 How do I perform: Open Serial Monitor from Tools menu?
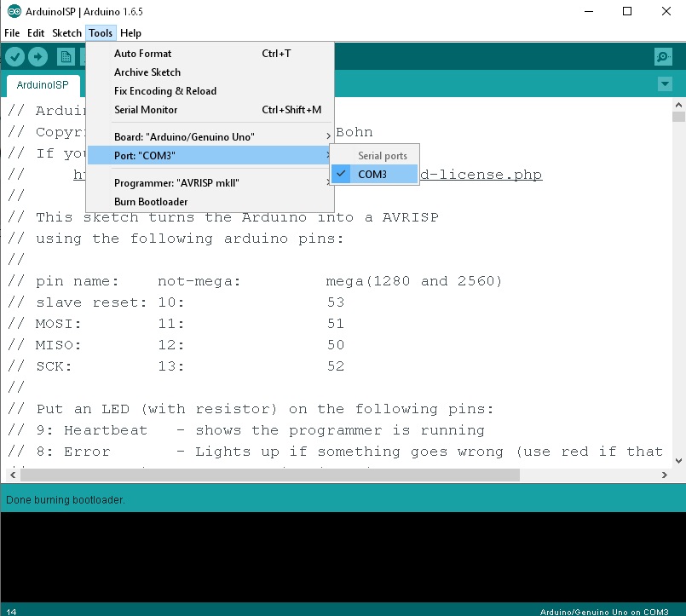[x=210, y=110]
